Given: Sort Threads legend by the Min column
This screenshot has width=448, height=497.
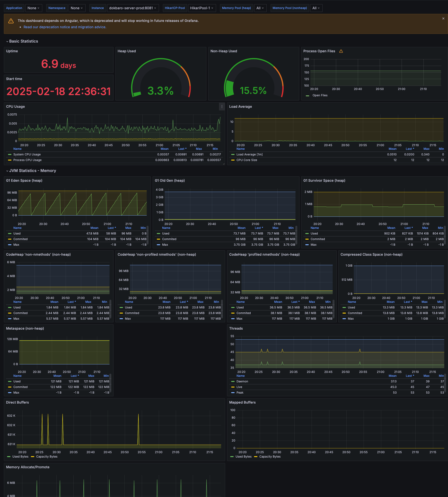Looking at the screenshot, I should point(441,376).
